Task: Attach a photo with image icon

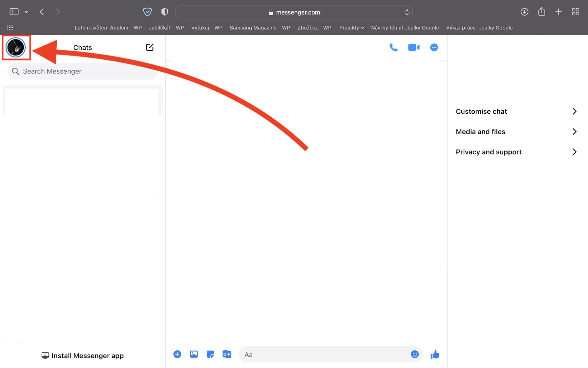Action: [x=194, y=354]
